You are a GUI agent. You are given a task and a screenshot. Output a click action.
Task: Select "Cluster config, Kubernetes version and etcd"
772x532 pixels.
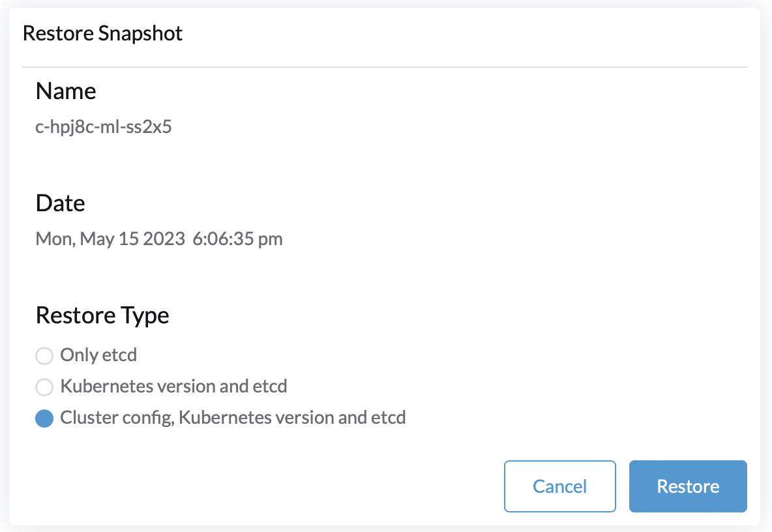[44, 418]
